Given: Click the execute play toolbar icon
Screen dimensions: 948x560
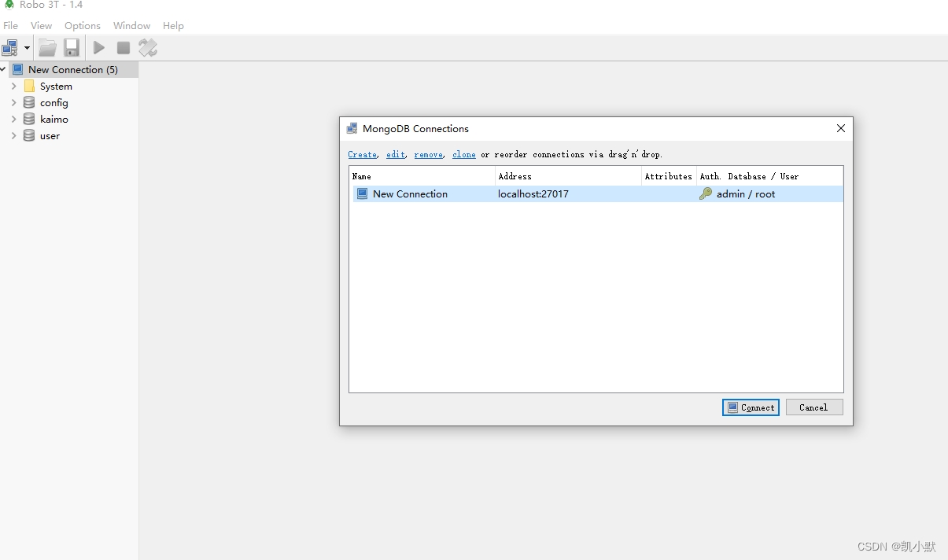Looking at the screenshot, I should 99,48.
